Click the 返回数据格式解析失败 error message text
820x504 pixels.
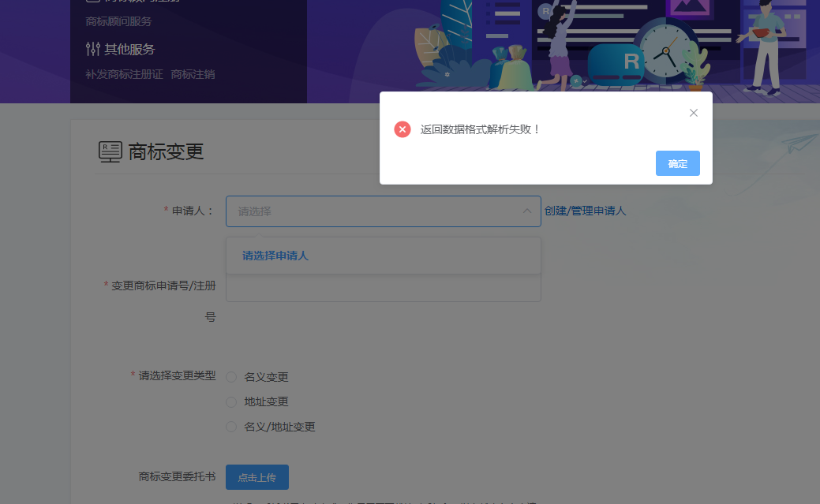coord(480,129)
